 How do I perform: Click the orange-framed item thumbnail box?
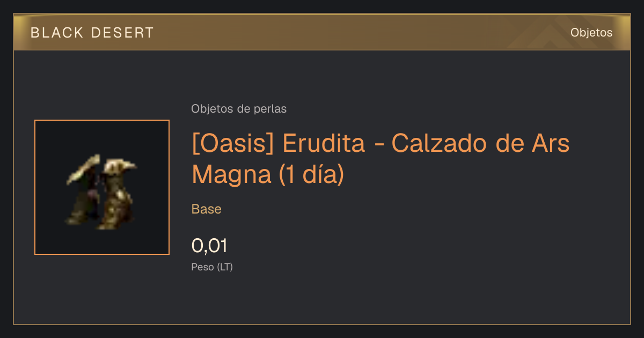(x=102, y=187)
